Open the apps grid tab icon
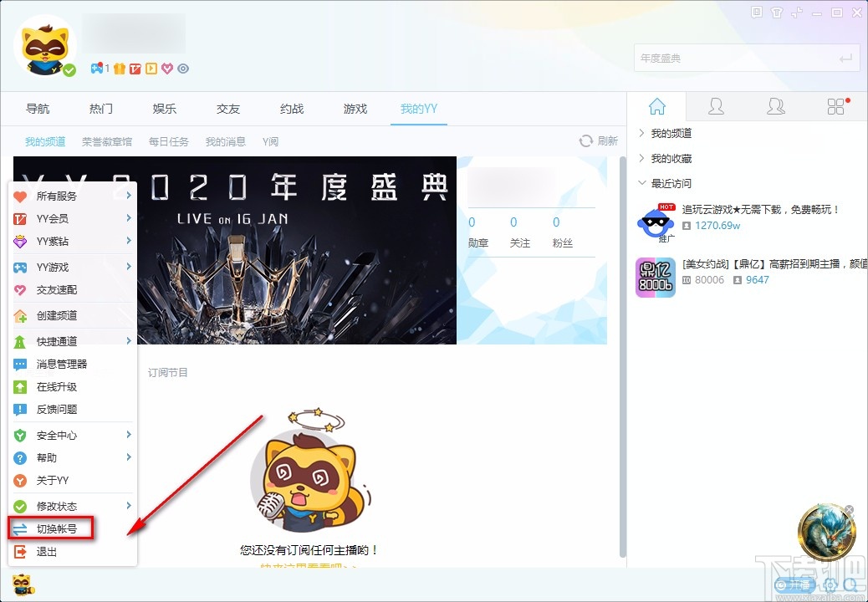The image size is (868, 602). pos(836,106)
